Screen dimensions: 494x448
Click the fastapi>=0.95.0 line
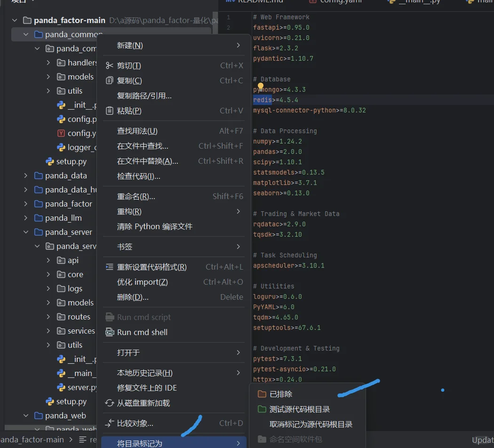pyautogui.click(x=281, y=27)
